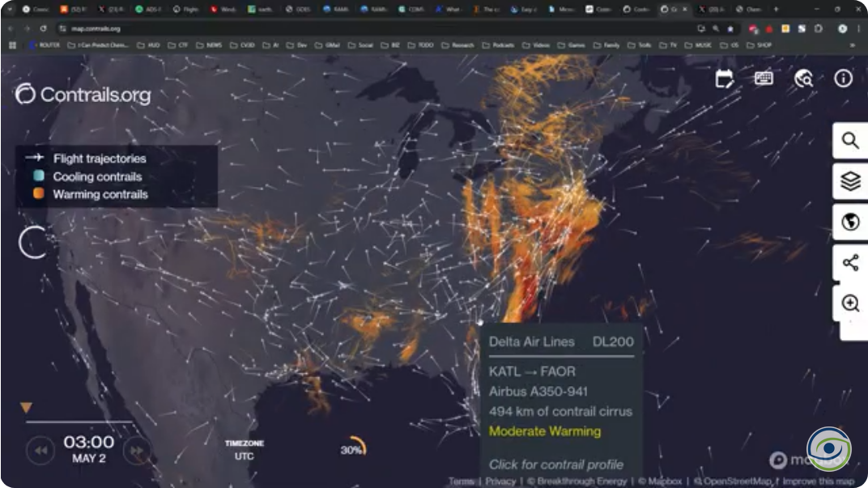
Task: Click the orange timeline marker triangle
Action: [x=26, y=408]
